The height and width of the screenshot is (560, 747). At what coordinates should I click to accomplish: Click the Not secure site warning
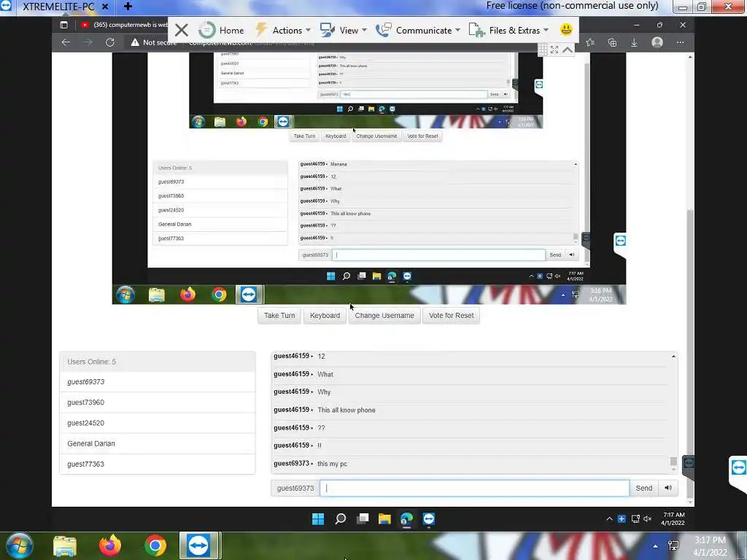153,42
